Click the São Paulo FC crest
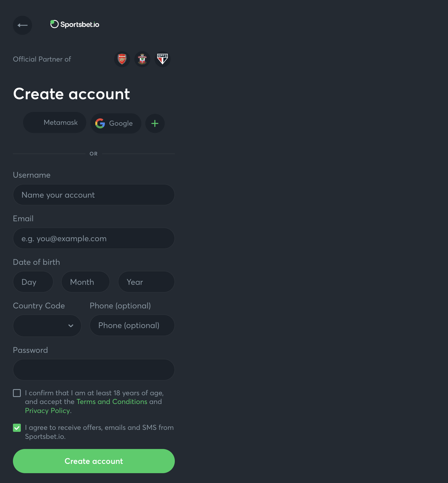 [162, 59]
